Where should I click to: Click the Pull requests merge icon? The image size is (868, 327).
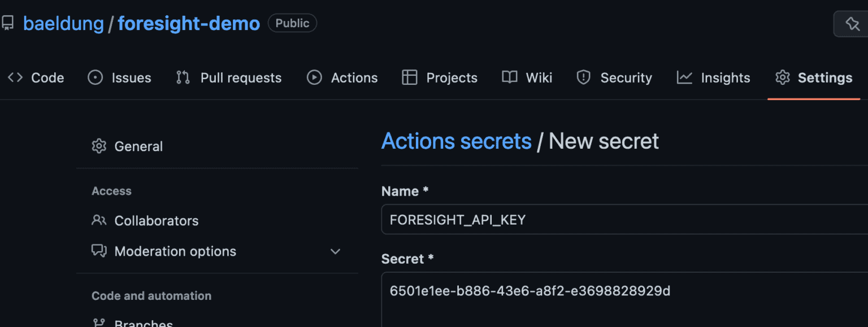coord(182,78)
